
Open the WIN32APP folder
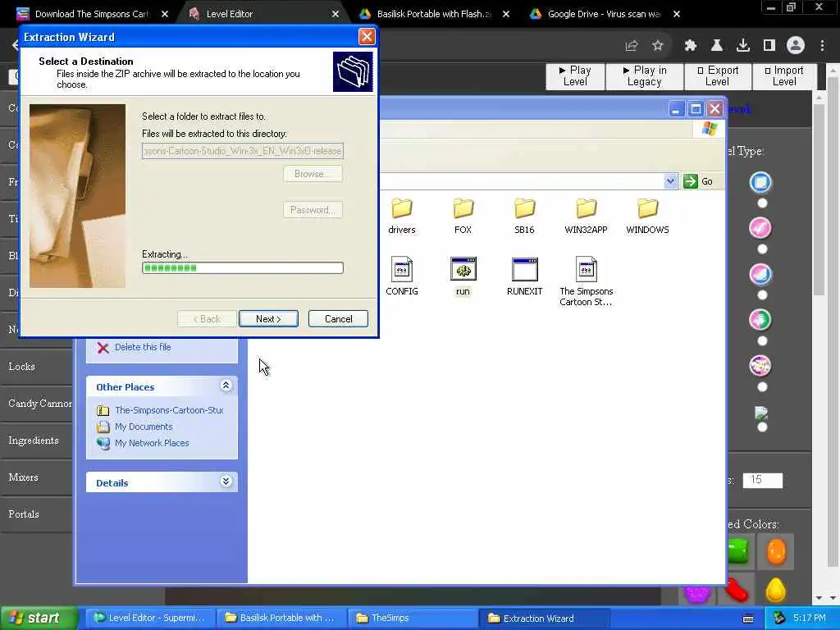(x=586, y=216)
